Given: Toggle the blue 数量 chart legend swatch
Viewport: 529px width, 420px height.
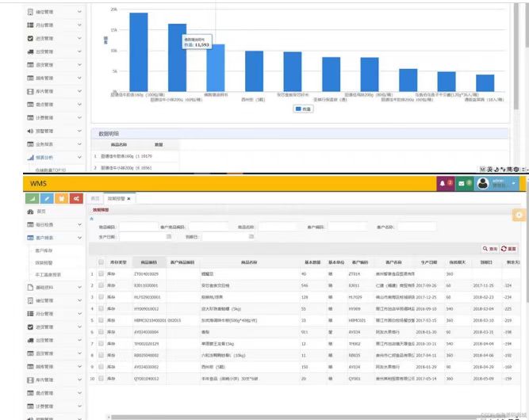Looking at the screenshot, I should 297,109.
